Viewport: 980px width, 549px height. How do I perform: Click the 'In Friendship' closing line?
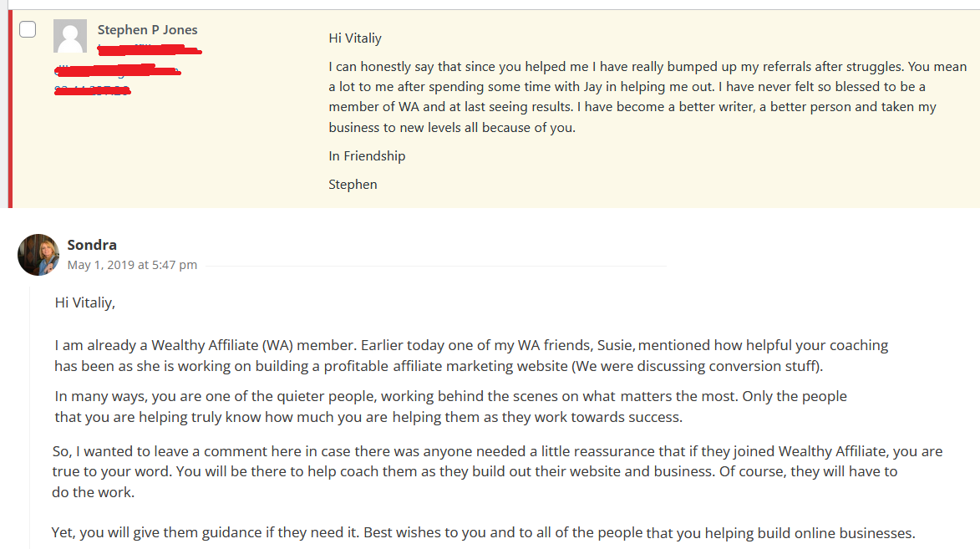point(367,155)
